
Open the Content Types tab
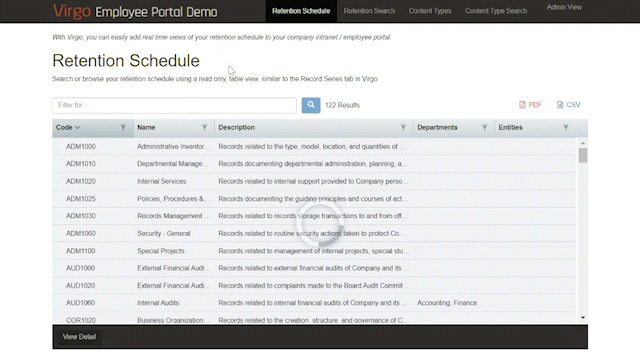click(x=430, y=11)
